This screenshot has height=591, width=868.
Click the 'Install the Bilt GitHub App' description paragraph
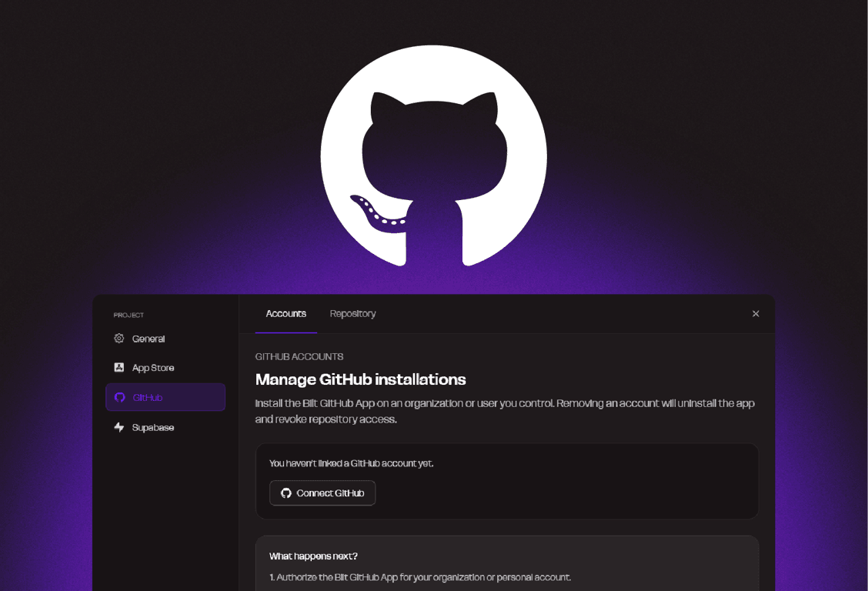pyautogui.click(x=505, y=411)
